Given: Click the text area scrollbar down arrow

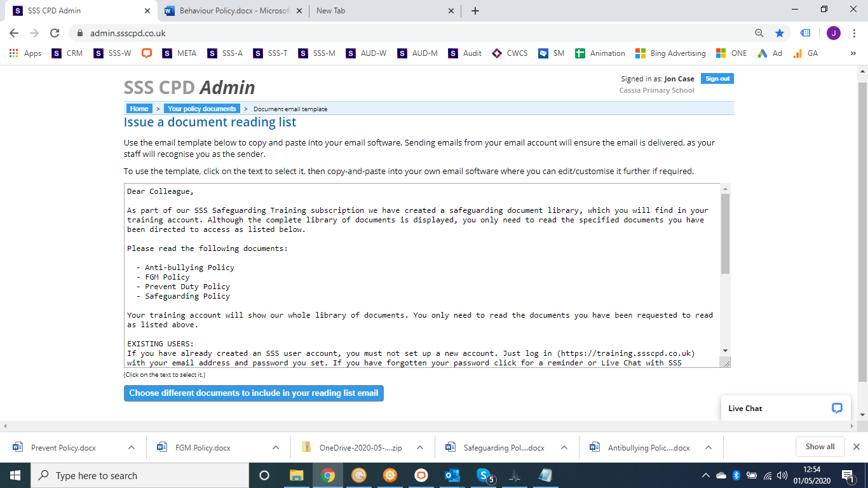Looking at the screenshot, I should point(725,351).
